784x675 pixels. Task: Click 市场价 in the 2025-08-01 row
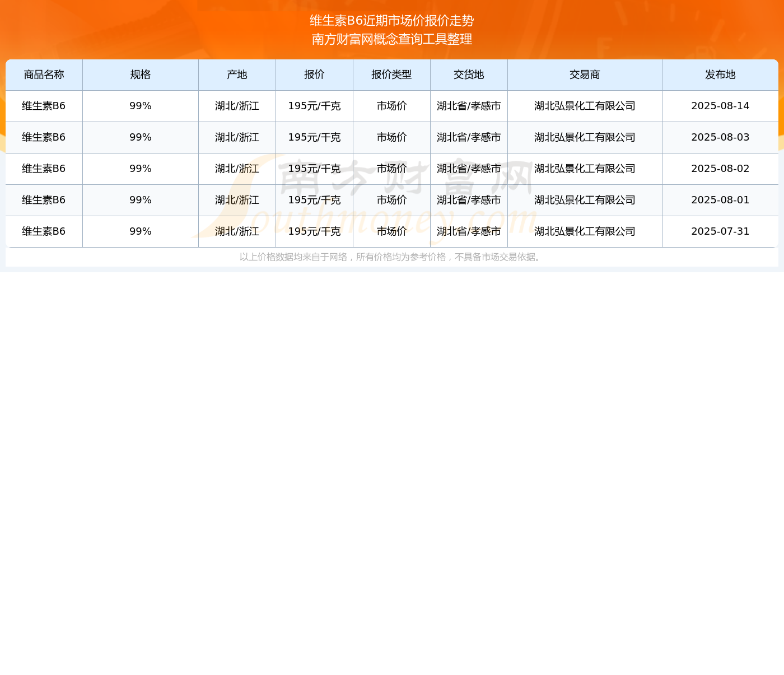click(392, 200)
